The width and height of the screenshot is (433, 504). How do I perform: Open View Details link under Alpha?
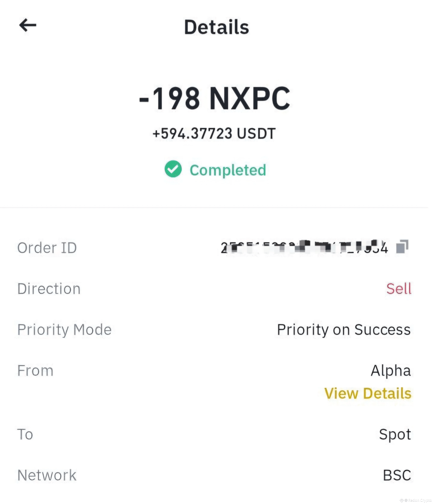(368, 393)
